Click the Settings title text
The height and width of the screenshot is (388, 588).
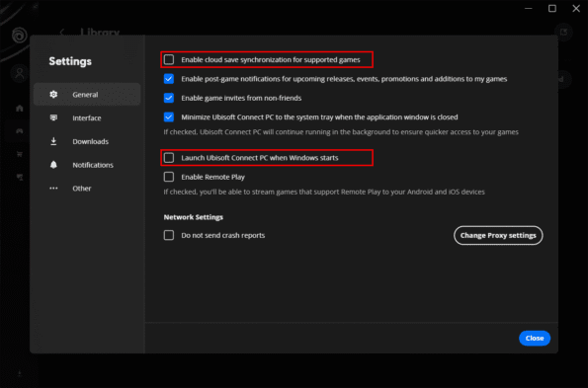(70, 61)
